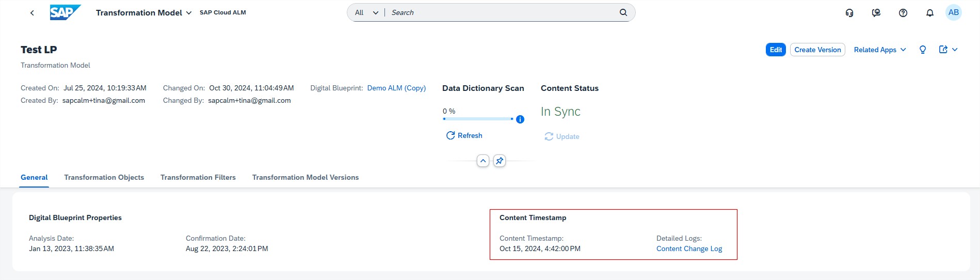Click the SAP logo

65,12
